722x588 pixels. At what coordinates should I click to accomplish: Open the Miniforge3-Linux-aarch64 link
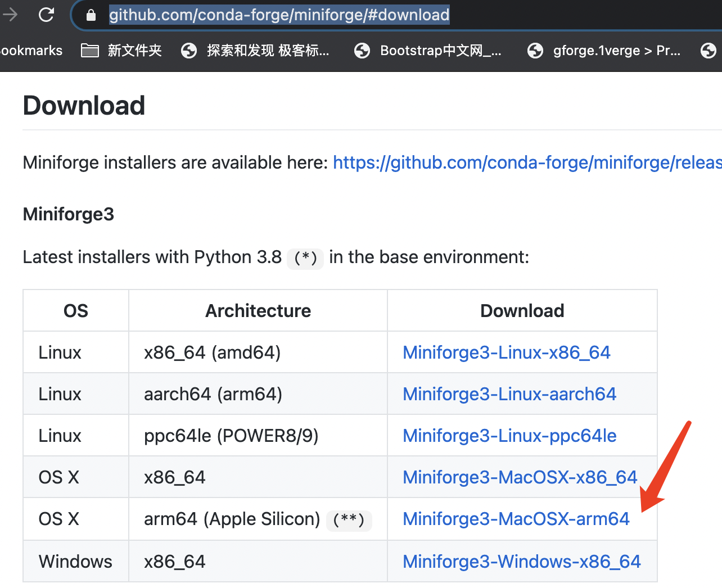point(509,393)
